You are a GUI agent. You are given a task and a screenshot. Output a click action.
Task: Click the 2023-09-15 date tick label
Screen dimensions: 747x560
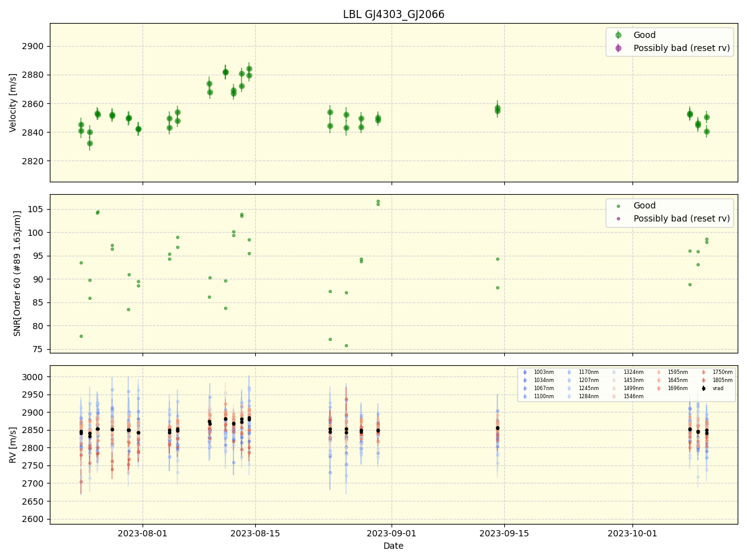504,533
